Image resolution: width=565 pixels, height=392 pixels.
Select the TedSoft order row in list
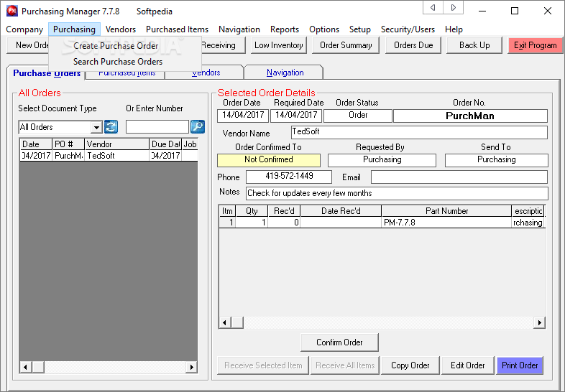109,156
